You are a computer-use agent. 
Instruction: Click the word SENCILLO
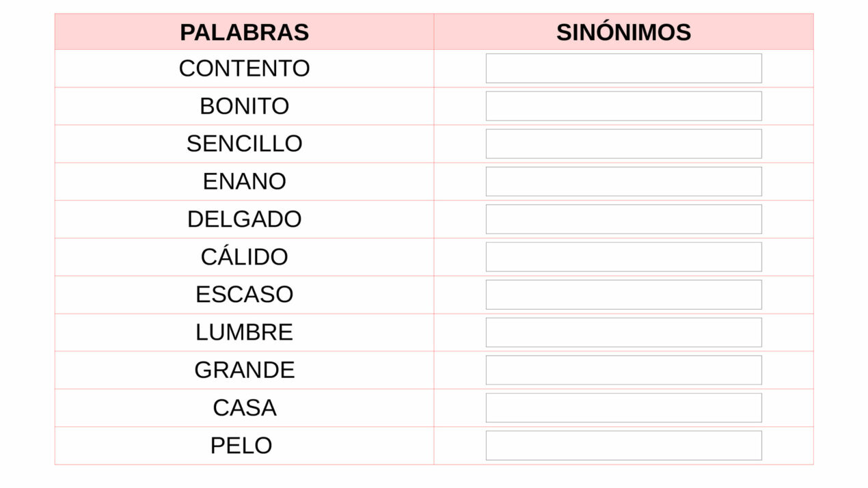[x=244, y=144]
